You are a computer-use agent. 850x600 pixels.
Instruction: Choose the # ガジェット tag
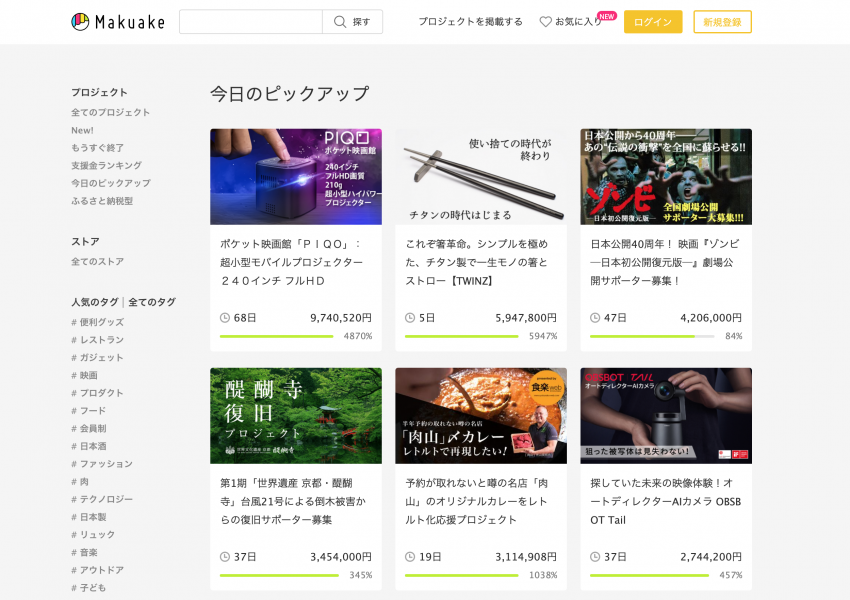point(97,357)
